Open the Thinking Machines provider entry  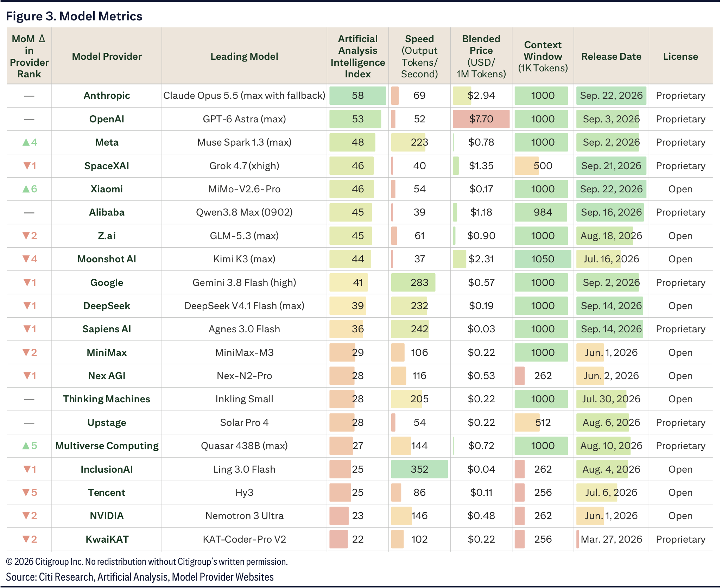[x=107, y=399]
